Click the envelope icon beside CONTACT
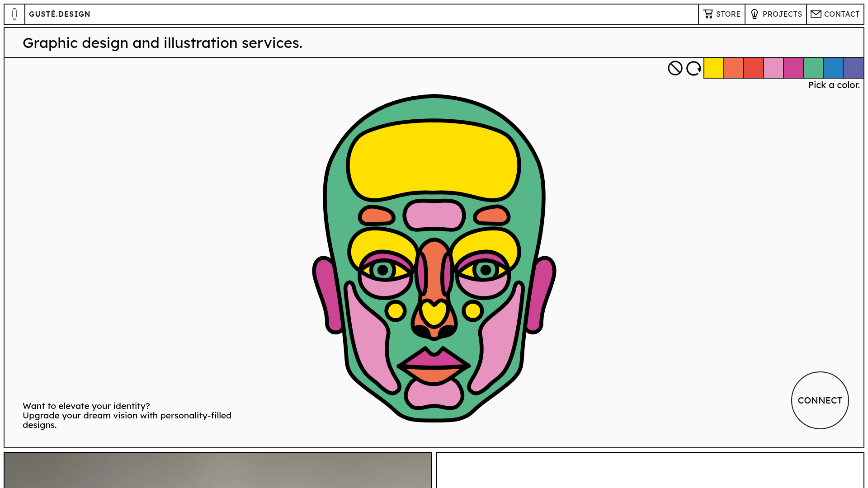This screenshot has width=868, height=488. click(816, 14)
